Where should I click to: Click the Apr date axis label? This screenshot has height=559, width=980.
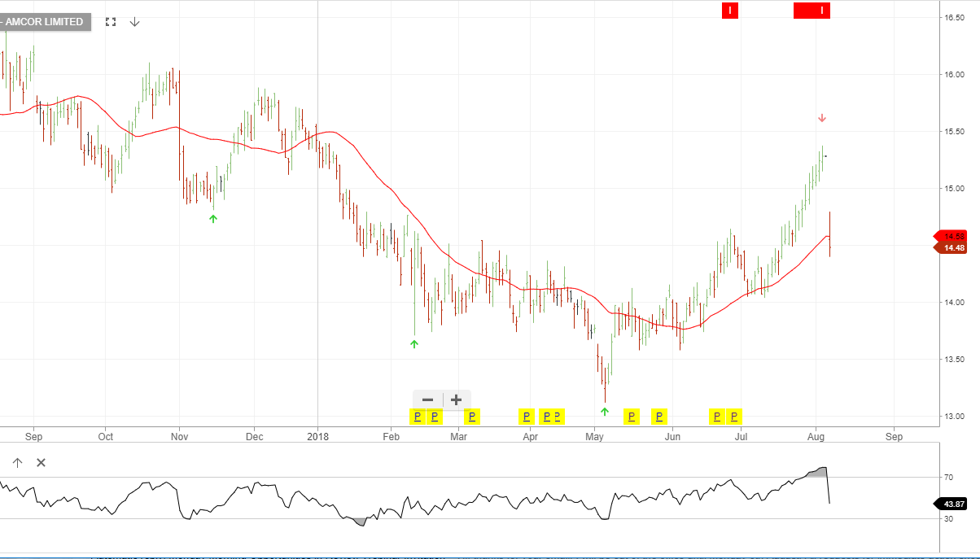531,436
